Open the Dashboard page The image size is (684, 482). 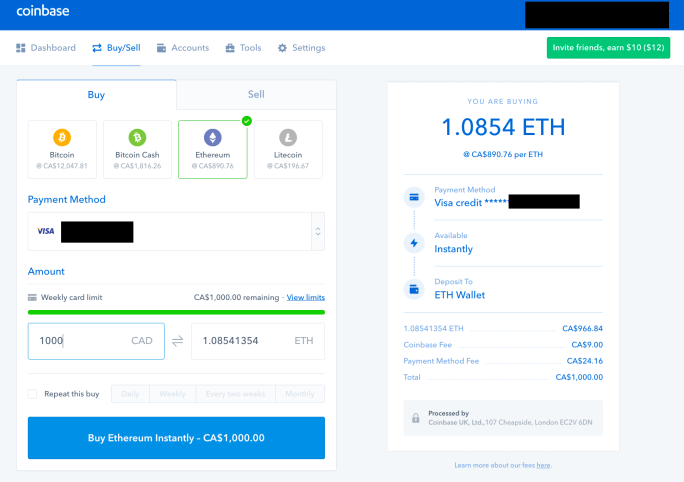tap(46, 48)
